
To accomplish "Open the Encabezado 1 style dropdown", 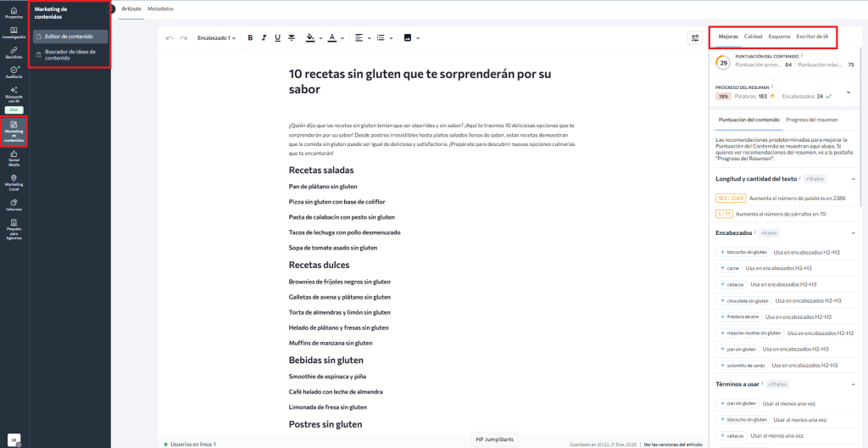I will 217,37.
